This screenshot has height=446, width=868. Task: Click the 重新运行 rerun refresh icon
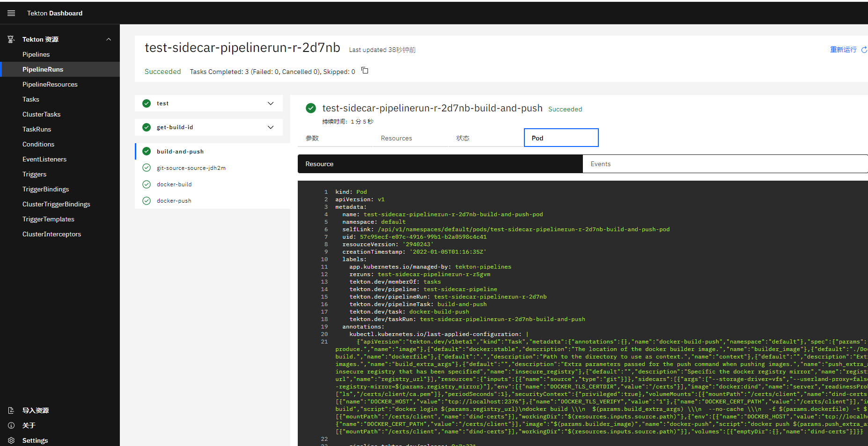864,50
